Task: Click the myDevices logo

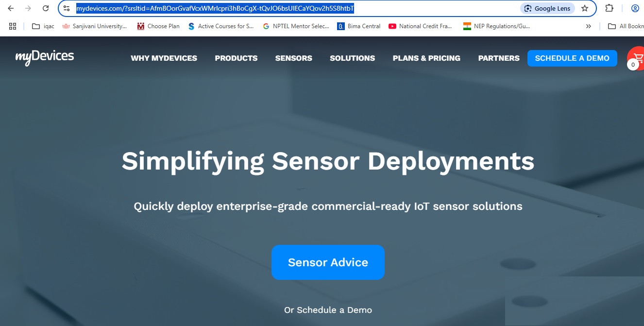Action: click(45, 57)
